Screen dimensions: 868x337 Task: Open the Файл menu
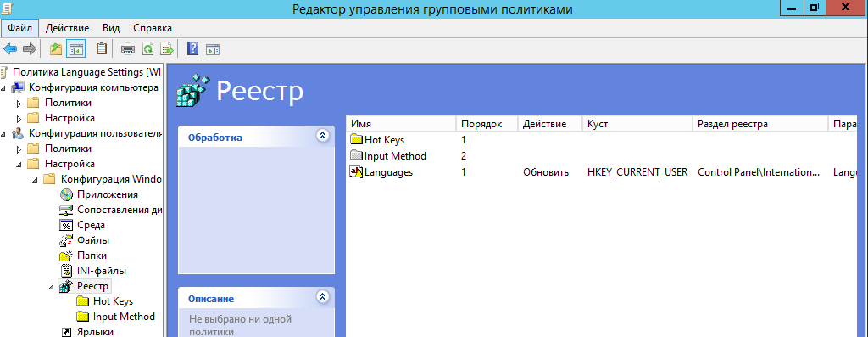[x=20, y=28]
